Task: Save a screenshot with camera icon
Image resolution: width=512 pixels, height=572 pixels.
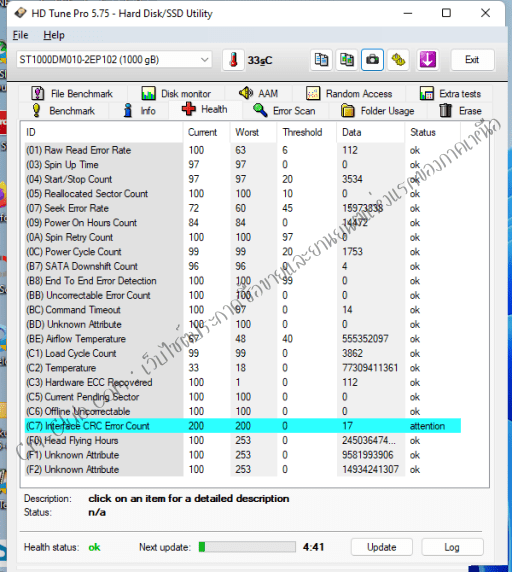Action: (x=372, y=60)
